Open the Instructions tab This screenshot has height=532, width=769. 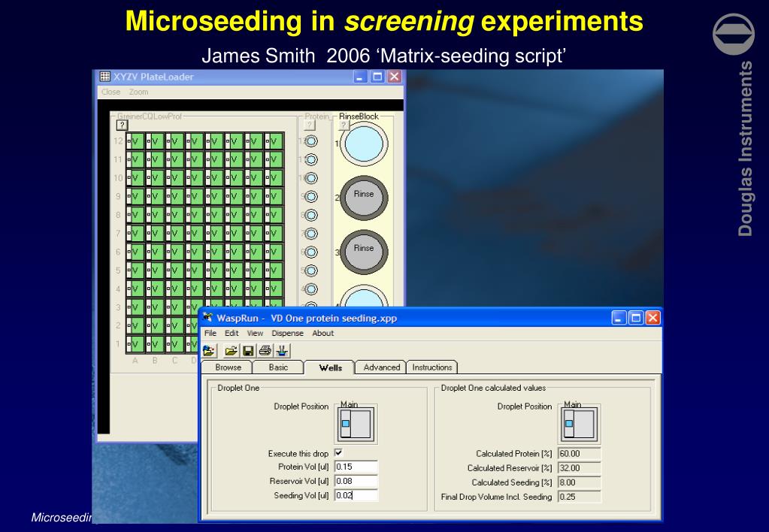pyautogui.click(x=432, y=367)
